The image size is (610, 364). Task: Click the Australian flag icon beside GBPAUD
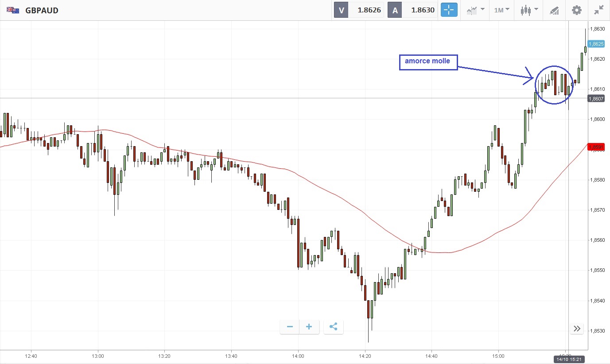[x=13, y=10]
